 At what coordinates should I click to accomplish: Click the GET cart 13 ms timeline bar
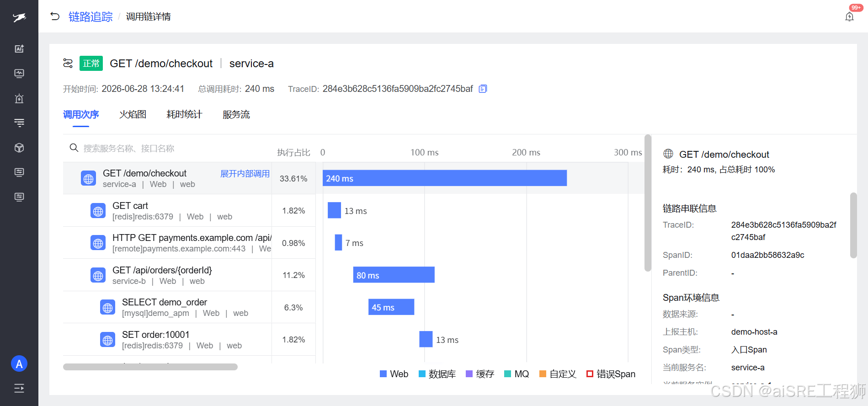(x=335, y=210)
